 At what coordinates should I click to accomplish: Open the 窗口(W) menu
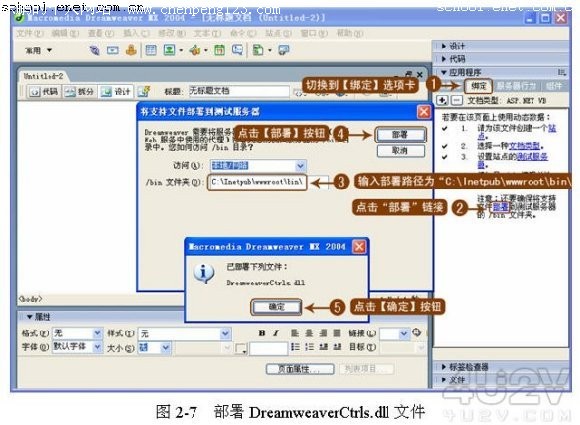pyautogui.click(x=314, y=33)
